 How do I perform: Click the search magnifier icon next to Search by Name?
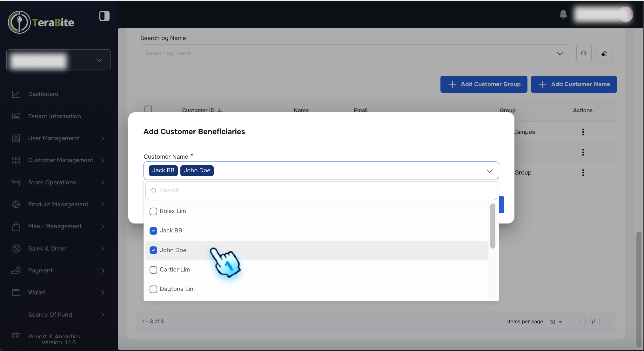pyautogui.click(x=584, y=53)
